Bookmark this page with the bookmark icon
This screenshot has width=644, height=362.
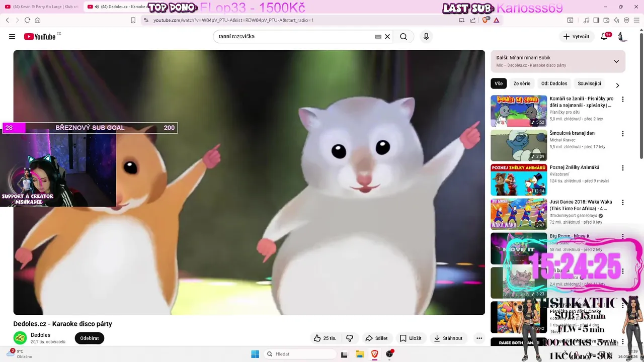(133, 20)
